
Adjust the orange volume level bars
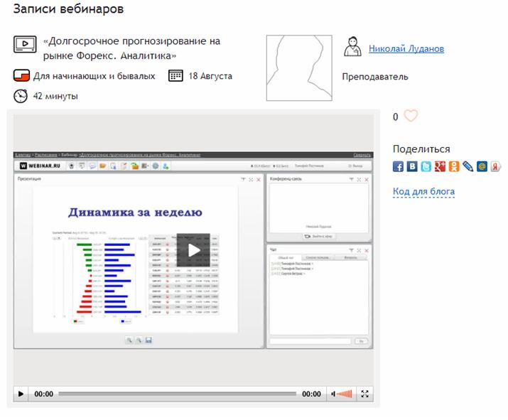tap(344, 394)
